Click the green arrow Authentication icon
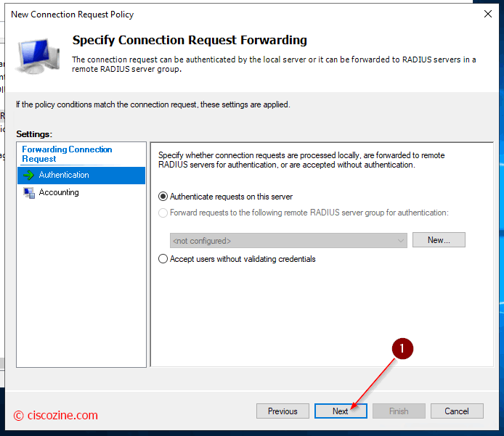This screenshot has width=504, height=436. (28, 175)
